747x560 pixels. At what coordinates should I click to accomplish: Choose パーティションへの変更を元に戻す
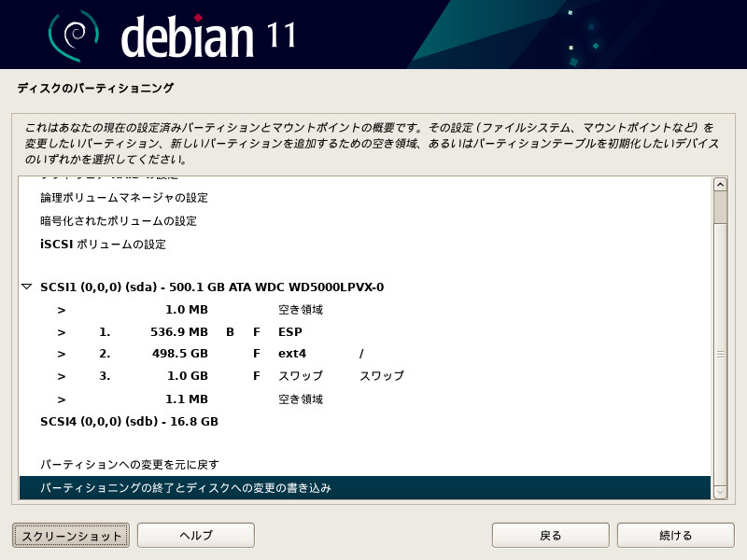[129, 465]
